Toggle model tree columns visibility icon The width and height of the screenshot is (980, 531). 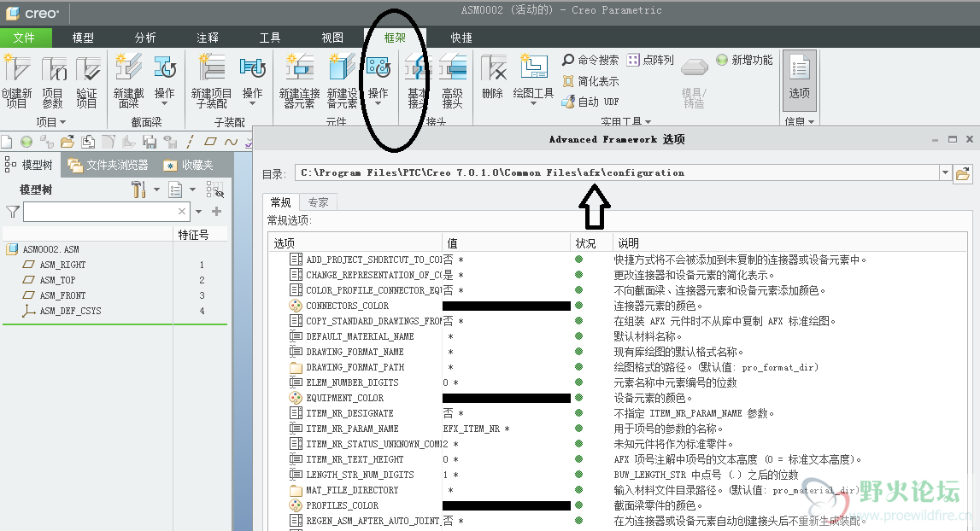(215, 190)
